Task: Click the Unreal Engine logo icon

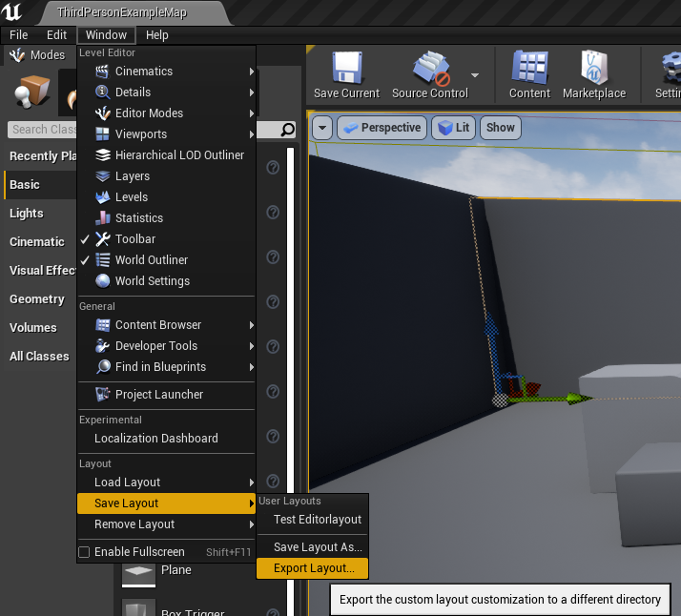Action: tap(11, 11)
